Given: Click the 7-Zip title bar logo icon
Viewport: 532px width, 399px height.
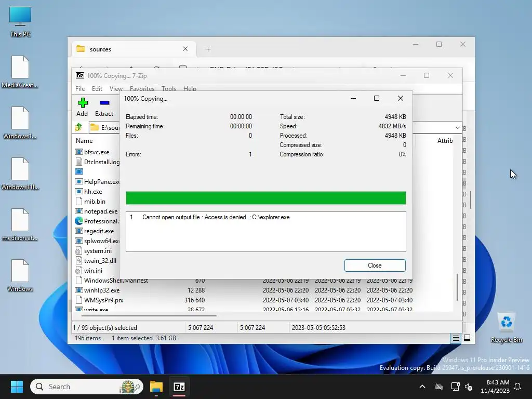Looking at the screenshot, I should [79, 76].
